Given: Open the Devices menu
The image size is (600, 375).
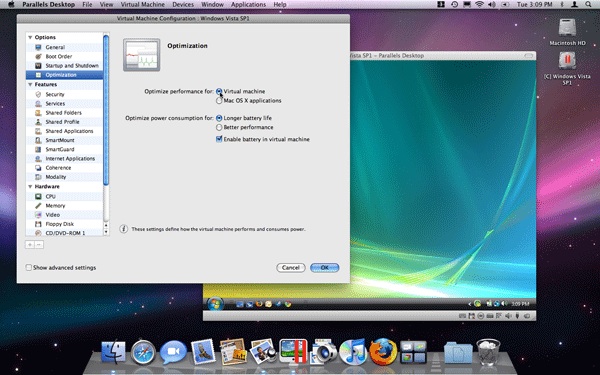Looking at the screenshot, I should [x=183, y=5].
